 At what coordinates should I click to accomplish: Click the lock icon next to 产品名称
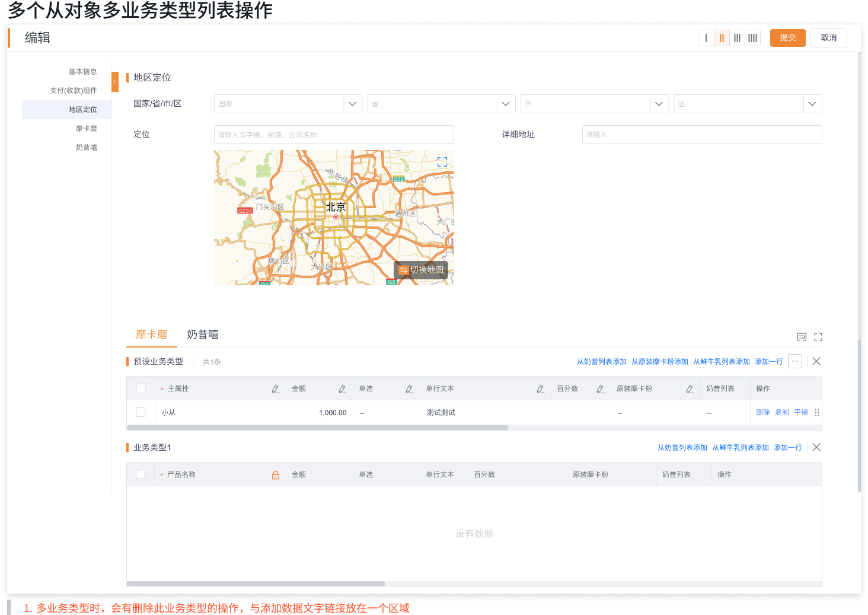[276, 474]
